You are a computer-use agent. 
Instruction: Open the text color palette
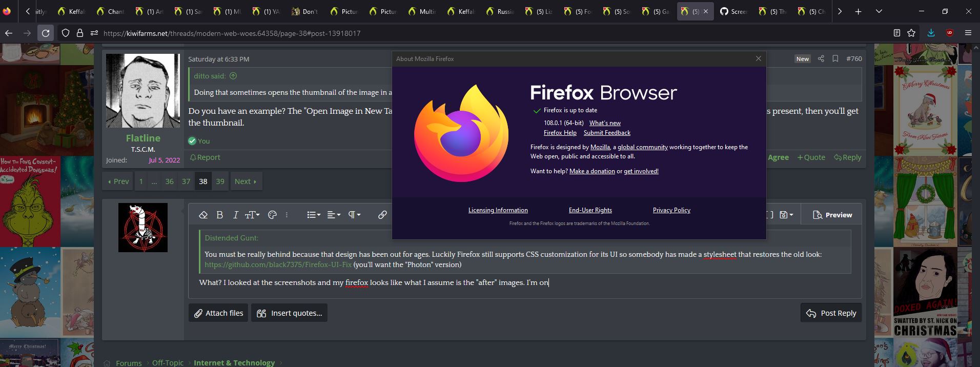pyautogui.click(x=272, y=215)
